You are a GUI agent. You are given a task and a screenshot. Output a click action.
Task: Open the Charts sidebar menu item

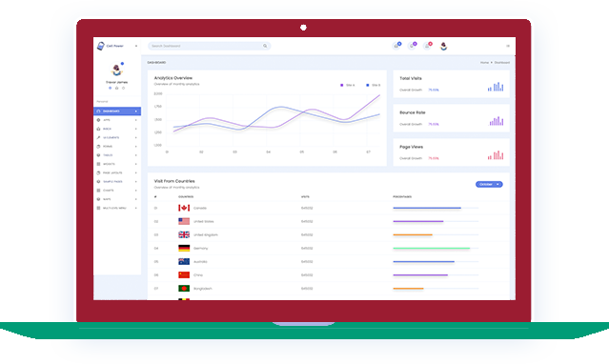[117, 191]
